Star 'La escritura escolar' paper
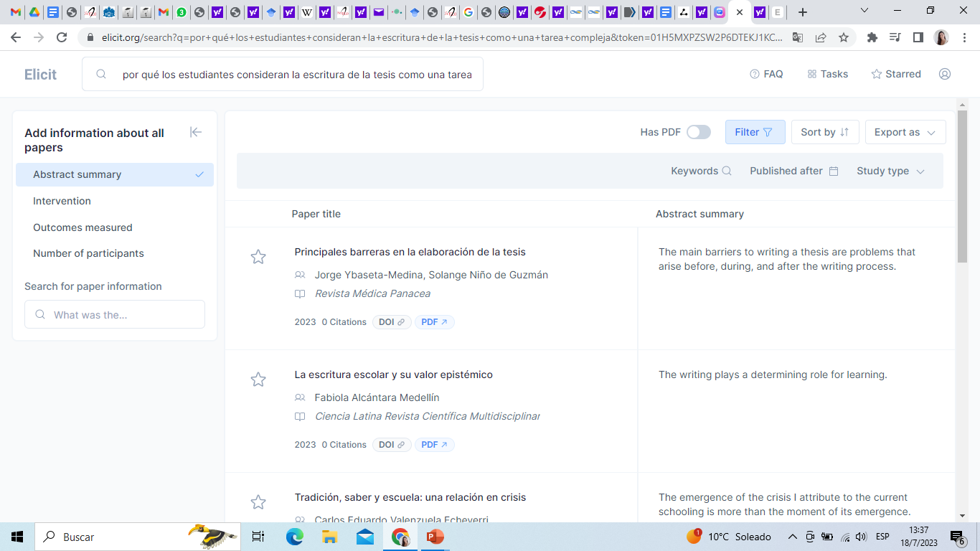Screen dimensions: 980x551 [x=258, y=380]
